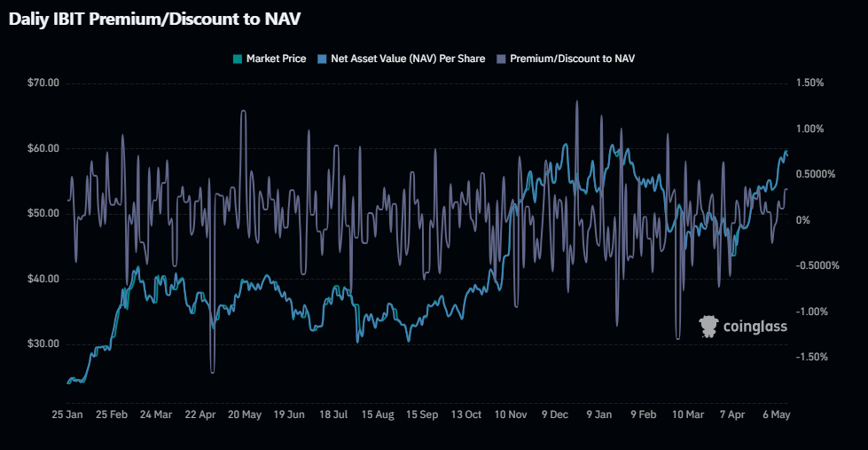
Task: Click the 0.5000% right axis label
Action: click(816, 175)
